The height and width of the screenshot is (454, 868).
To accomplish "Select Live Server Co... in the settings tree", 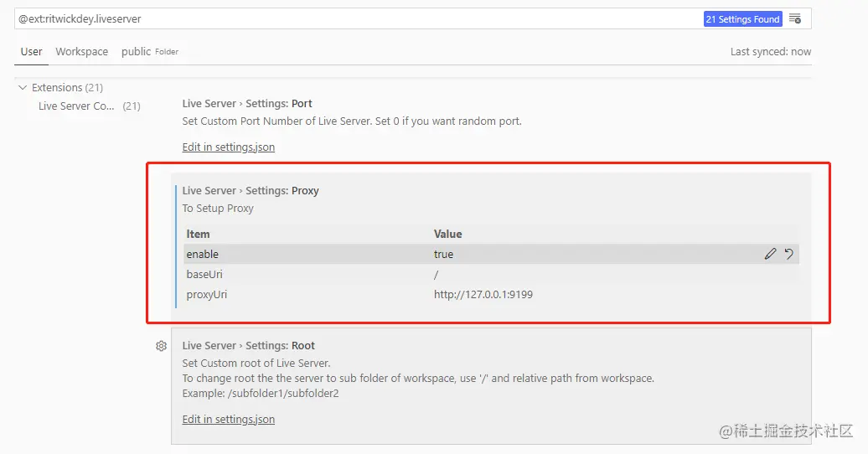I will 76,106.
